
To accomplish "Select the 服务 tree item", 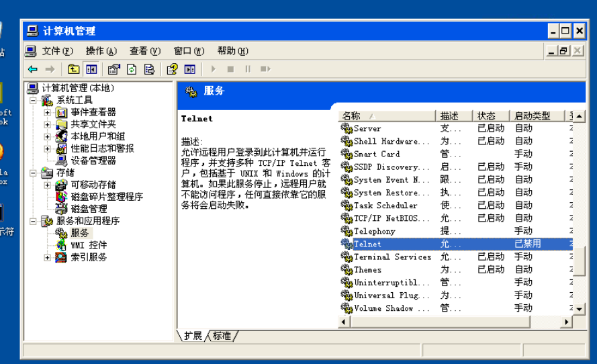I will (x=79, y=232).
